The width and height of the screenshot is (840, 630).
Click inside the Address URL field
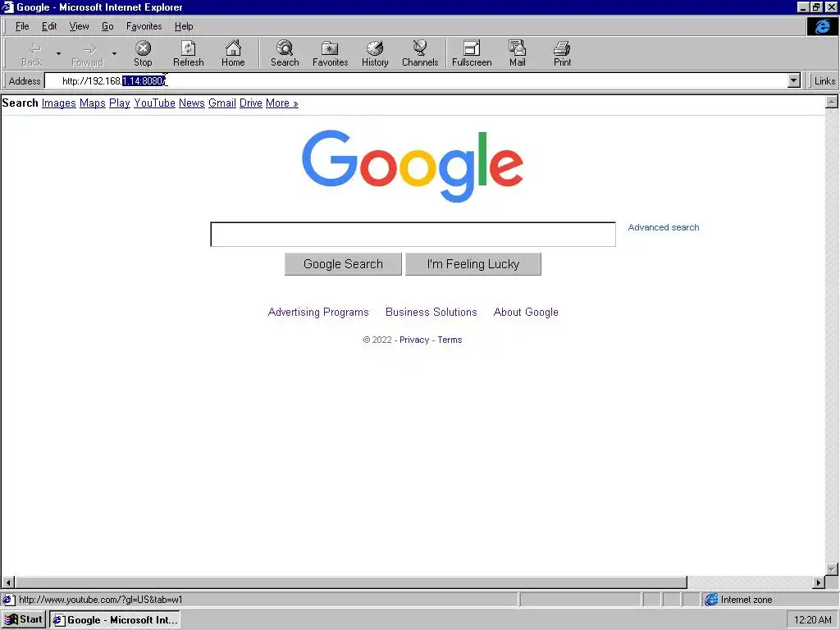coord(416,81)
